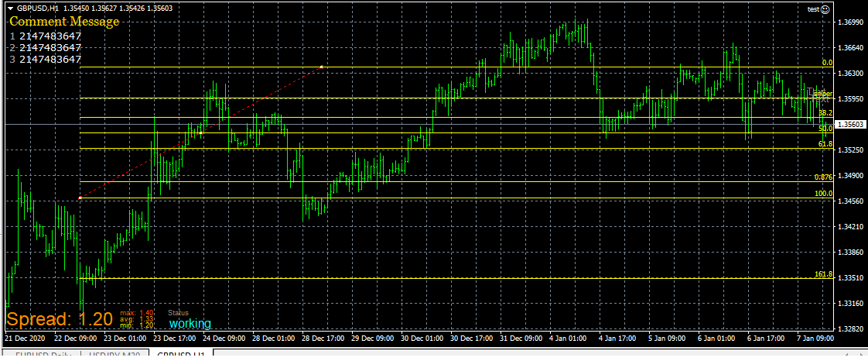Click the 7 Jan 09:00 time label

click(815, 339)
